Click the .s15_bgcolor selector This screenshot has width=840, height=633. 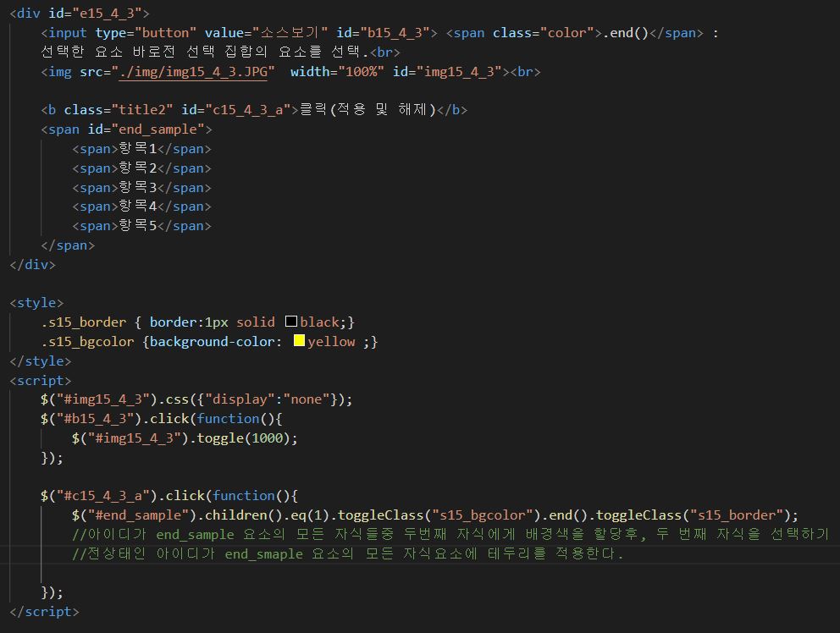click(87, 342)
